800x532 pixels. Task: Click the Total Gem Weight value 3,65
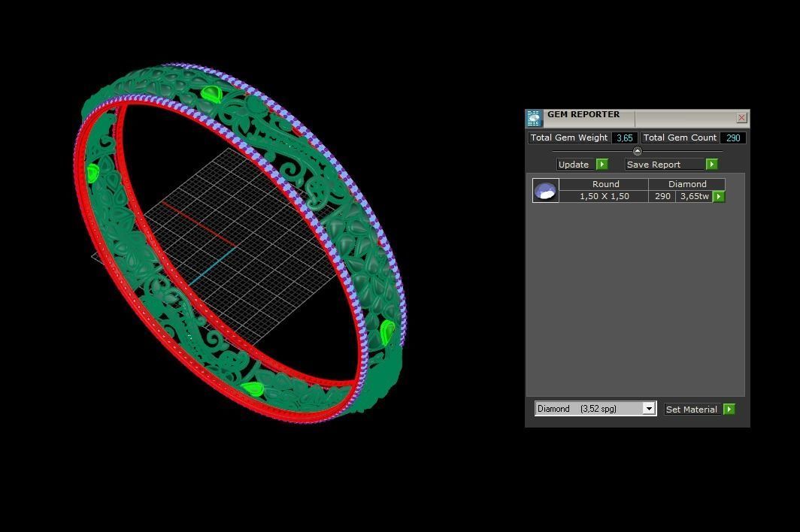[625, 138]
